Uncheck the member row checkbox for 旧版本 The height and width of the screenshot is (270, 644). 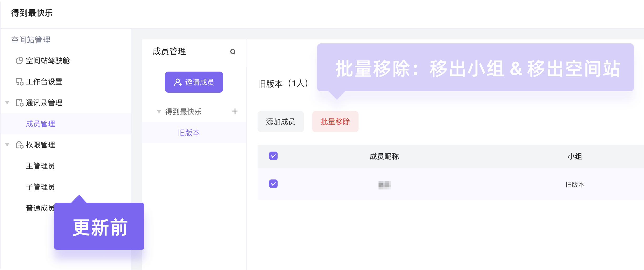(x=273, y=184)
